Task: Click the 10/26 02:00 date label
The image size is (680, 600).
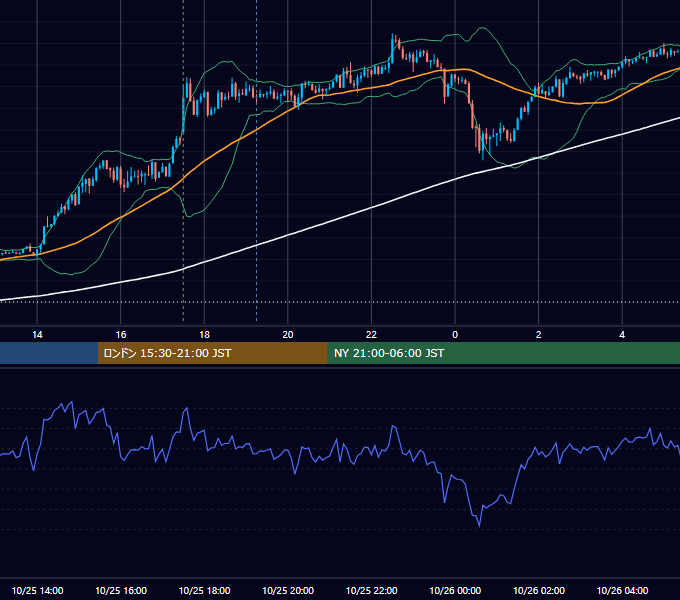Action: 539,590
